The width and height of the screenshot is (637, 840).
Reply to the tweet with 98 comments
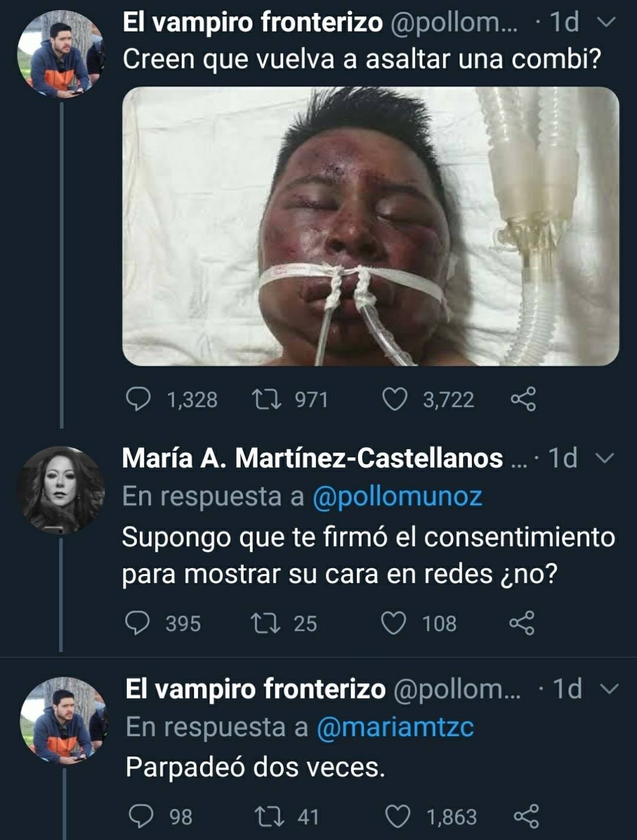tap(142, 816)
